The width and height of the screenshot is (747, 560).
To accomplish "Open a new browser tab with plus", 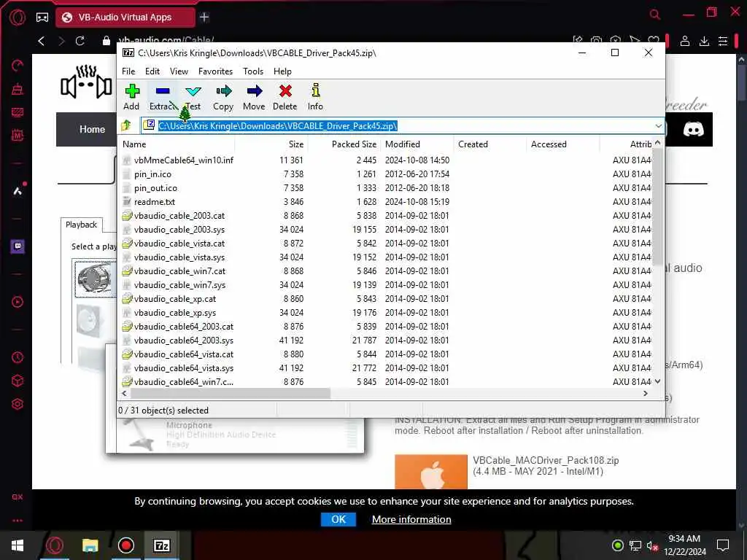I will (x=204, y=17).
